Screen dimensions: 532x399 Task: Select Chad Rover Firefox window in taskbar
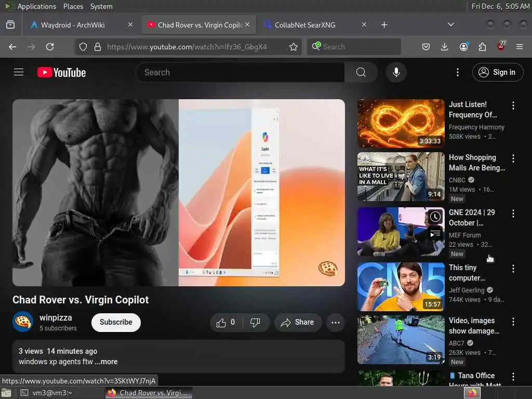[149, 393]
